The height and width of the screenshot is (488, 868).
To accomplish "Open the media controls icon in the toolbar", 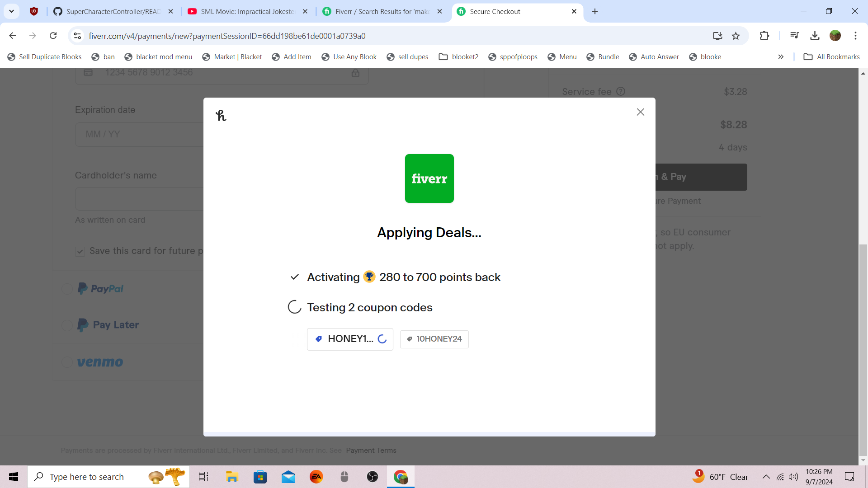I will [x=794, y=36].
